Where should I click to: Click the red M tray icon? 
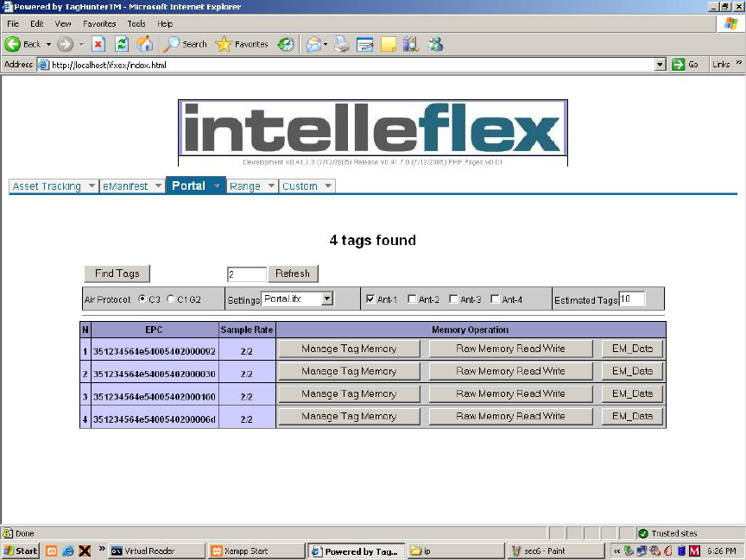coord(694,551)
